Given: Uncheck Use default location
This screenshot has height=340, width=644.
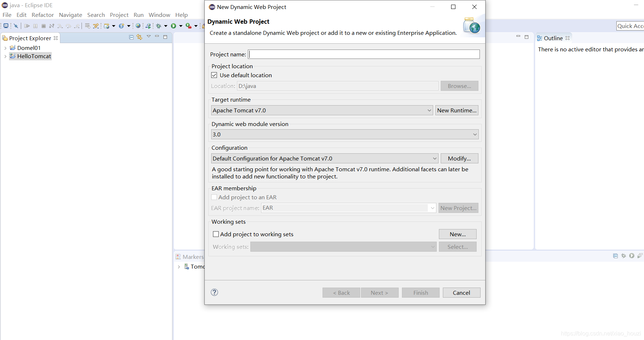Looking at the screenshot, I should coord(214,75).
